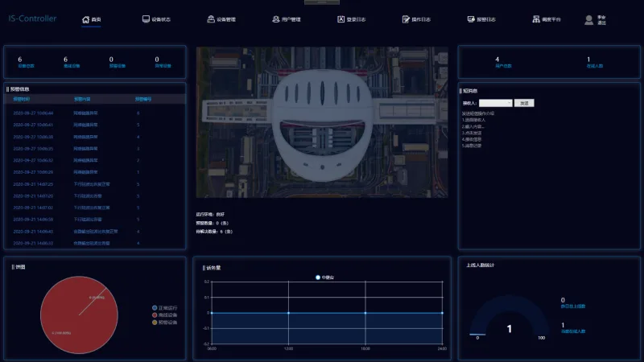Click the send button beside the recipient field
Image resolution: width=644 pixels, height=362 pixels.
524,103
